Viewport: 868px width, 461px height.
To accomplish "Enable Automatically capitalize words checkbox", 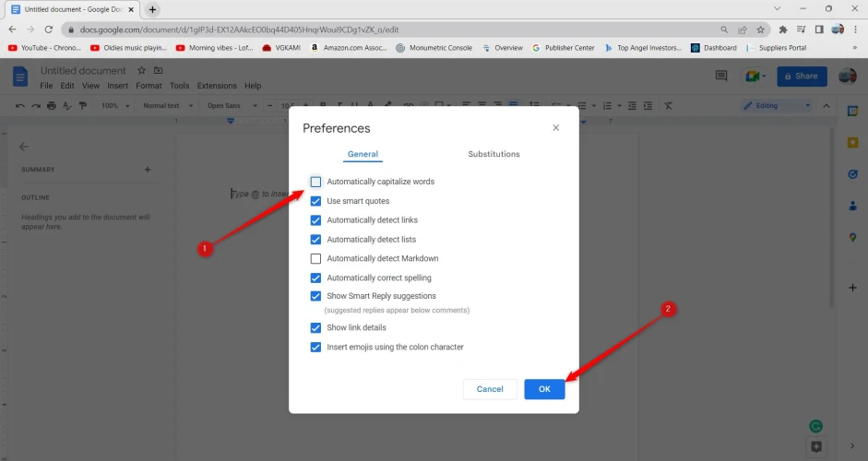I will click(316, 182).
